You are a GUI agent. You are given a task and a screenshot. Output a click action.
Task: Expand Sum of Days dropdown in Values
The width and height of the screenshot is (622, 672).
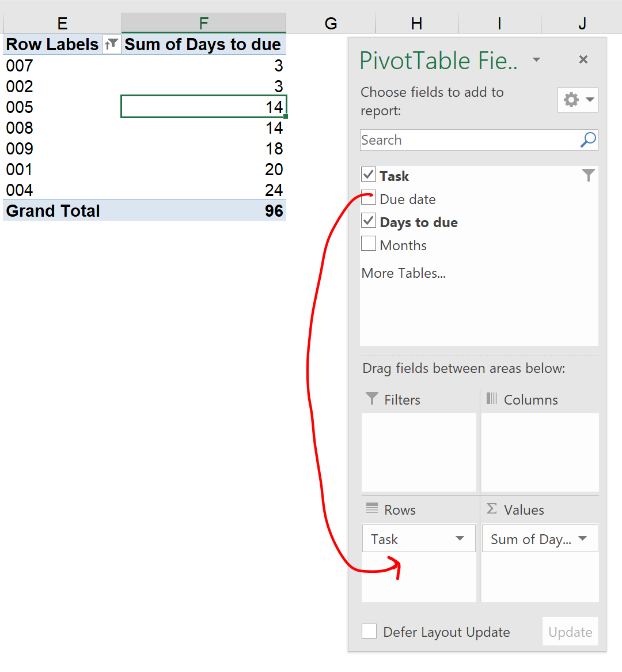[582, 538]
